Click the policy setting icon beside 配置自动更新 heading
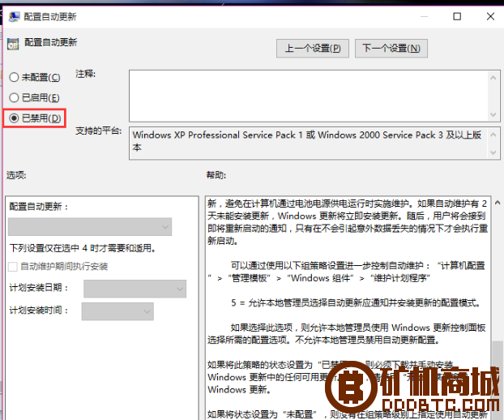Image resolution: width=504 pixels, height=420 pixels. (x=13, y=44)
